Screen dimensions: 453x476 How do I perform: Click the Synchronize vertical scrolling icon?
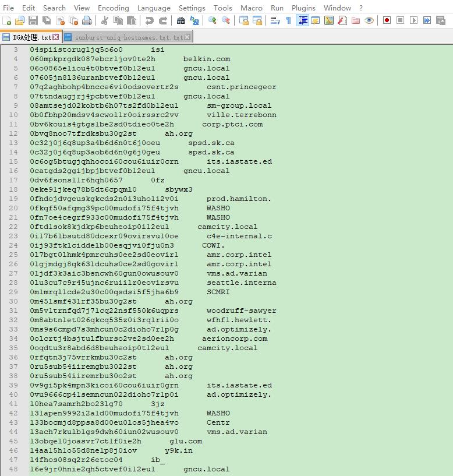(x=243, y=20)
